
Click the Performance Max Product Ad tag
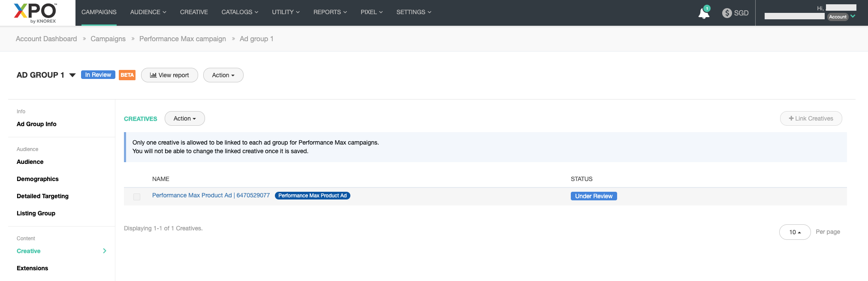tap(312, 196)
